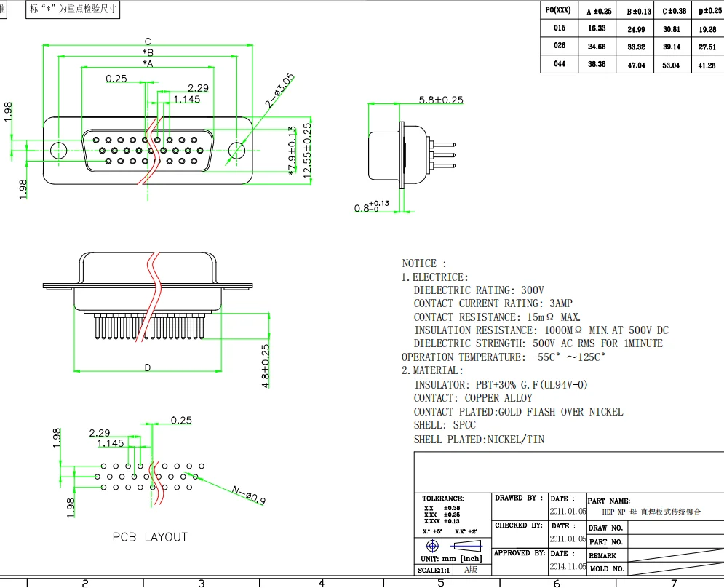The image size is (724, 588).
Task: Select the 12.55±0.25 height dimension
Action: coord(307,148)
